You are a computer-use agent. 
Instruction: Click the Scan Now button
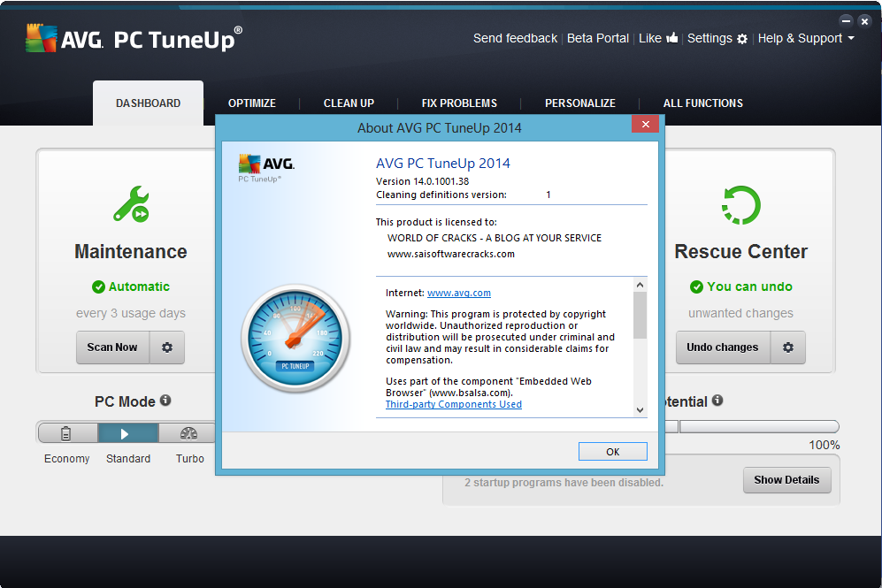click(x=112, y=347)
